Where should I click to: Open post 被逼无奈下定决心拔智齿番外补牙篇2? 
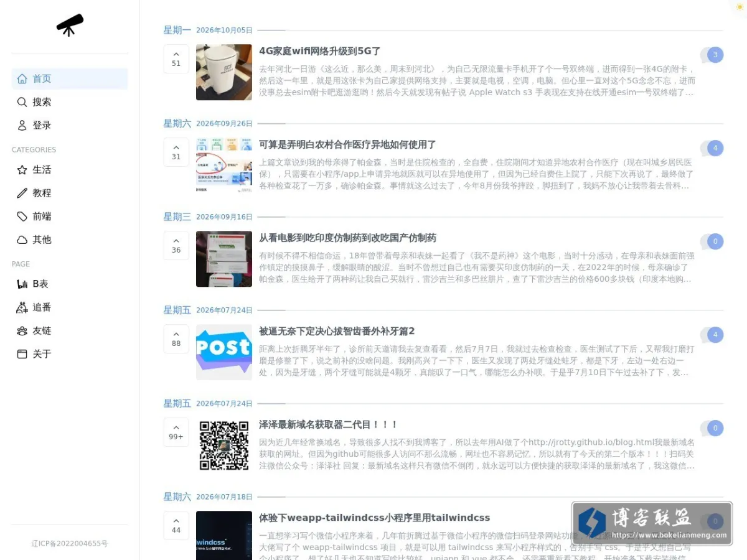337,331
